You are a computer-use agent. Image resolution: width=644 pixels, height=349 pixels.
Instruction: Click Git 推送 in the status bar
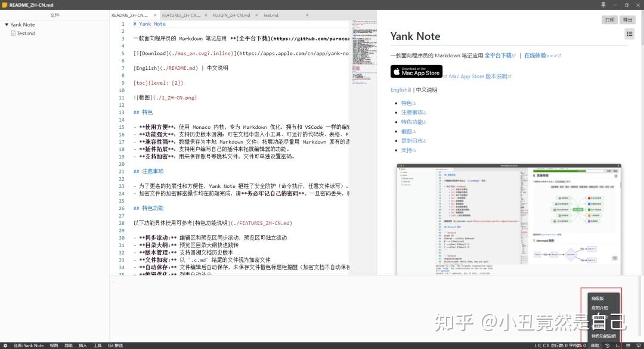pyautogui.click(x=114, y=345)
